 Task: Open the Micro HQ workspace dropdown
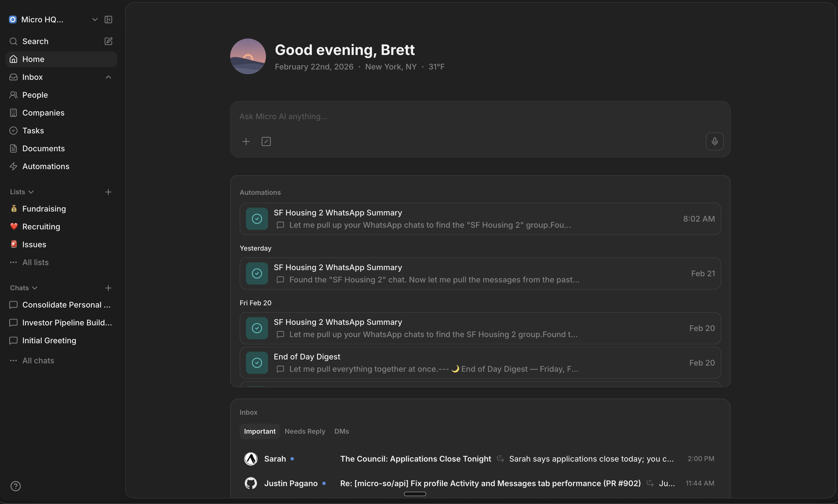click(95, 20)
